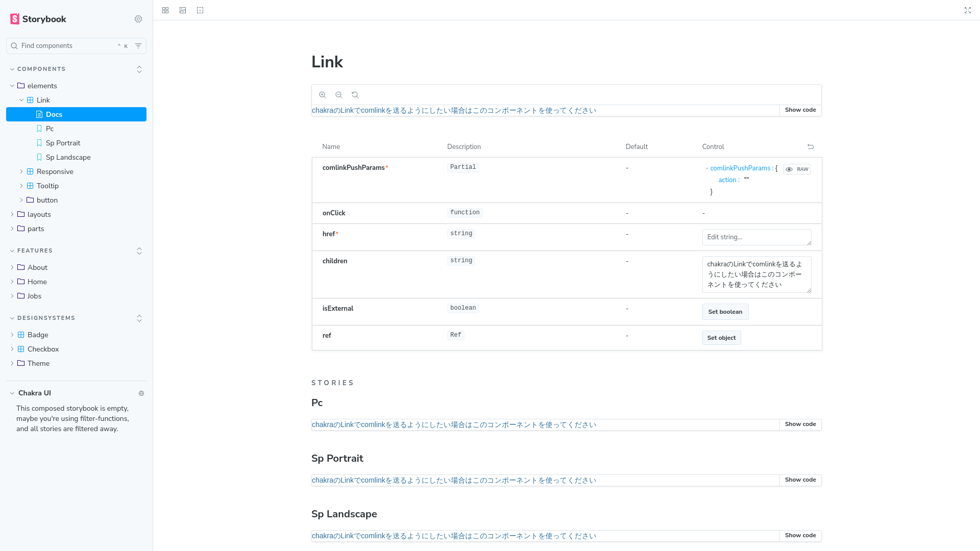Click the link in Sp Landscape preview
The image size is (980, 551).
(x=454, y=536)
